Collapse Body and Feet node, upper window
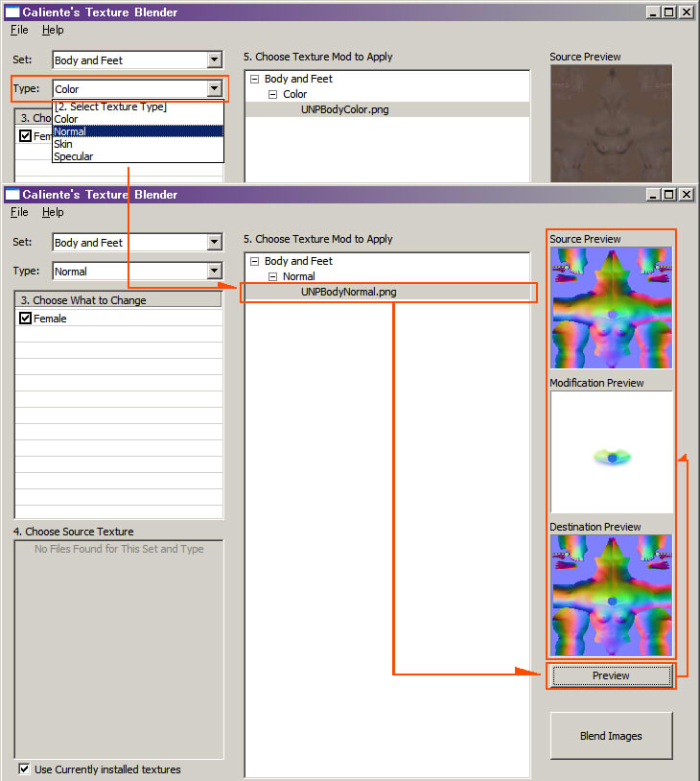Viewport: 700px width, 781px height. coord(254,79)
